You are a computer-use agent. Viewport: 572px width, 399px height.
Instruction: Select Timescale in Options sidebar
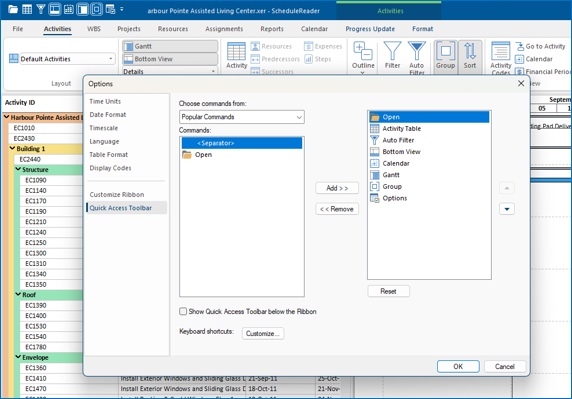[104, 128]
